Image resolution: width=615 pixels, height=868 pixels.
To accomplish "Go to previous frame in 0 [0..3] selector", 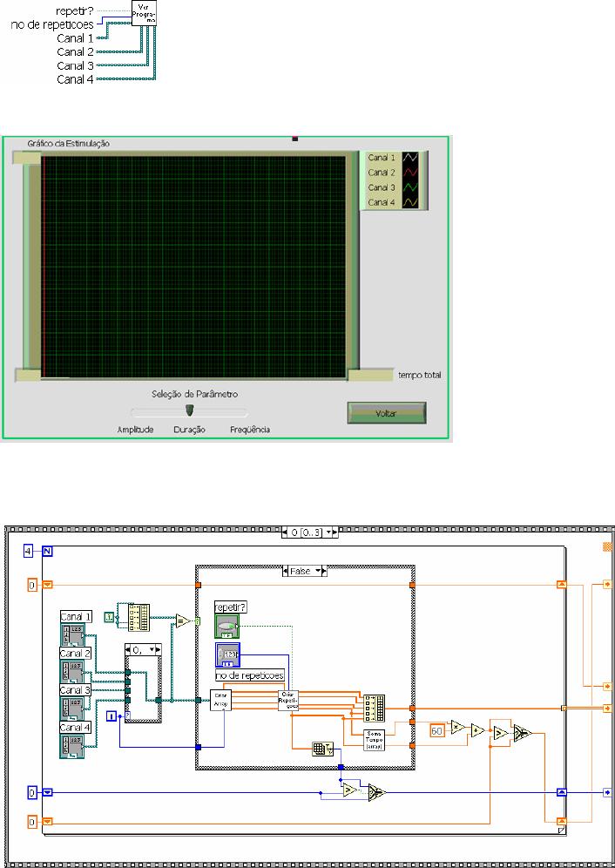I will pos(286,532).
